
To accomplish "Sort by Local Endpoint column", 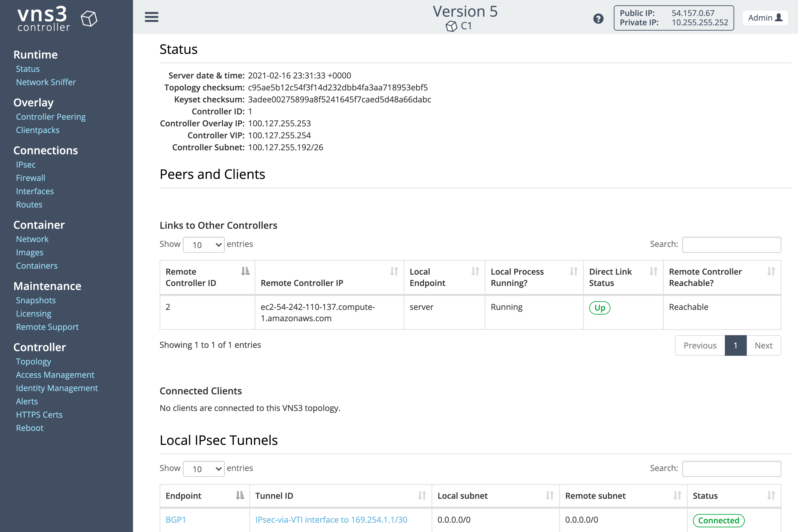I will [x=444, y=277].
